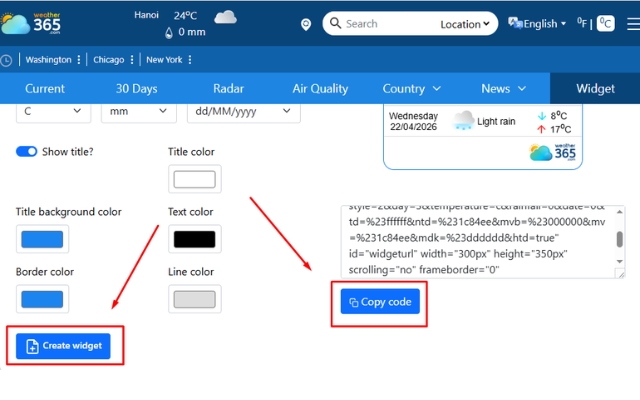
Task: Open the Chicago three-dot options
Action: click(132, 60)
